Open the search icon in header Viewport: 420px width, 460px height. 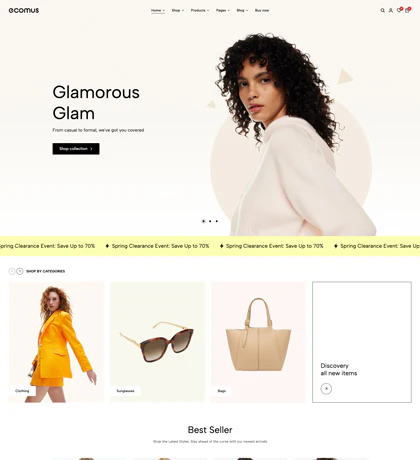(x=382, y=10)
